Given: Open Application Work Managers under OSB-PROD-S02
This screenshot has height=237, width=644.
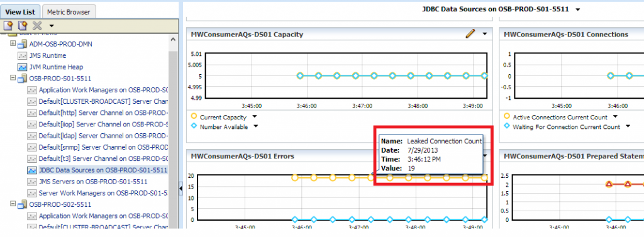Looking at the screenshot, I should 104,216.
